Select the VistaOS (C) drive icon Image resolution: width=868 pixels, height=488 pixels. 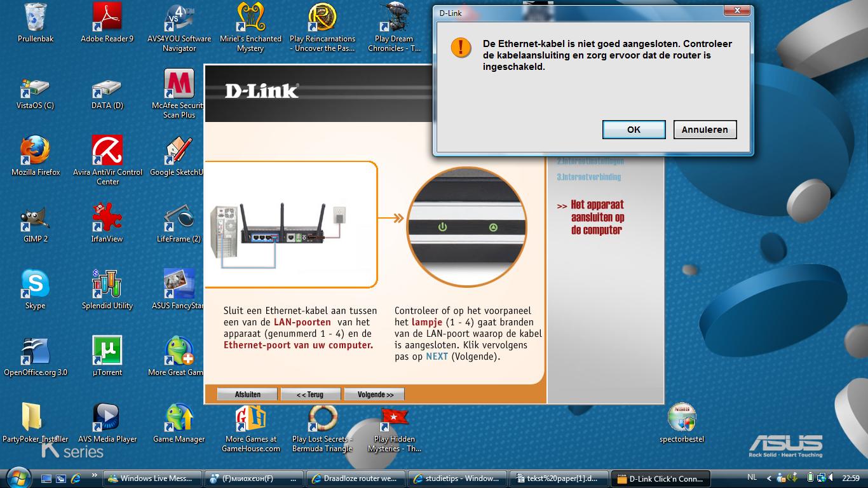click(36, 94)
